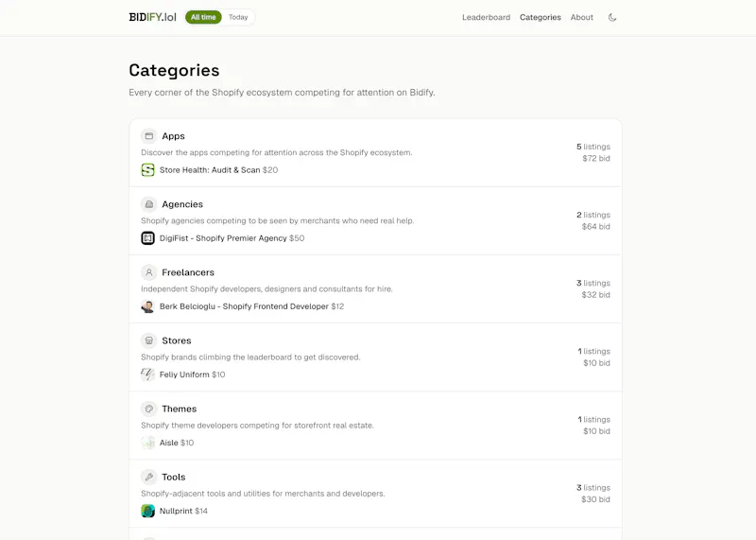This screenshot has height=540, width=756.
Task: Click the 'Every corner of the Shopify ecosystem' subtitle
Action: (x=282, y=92)
